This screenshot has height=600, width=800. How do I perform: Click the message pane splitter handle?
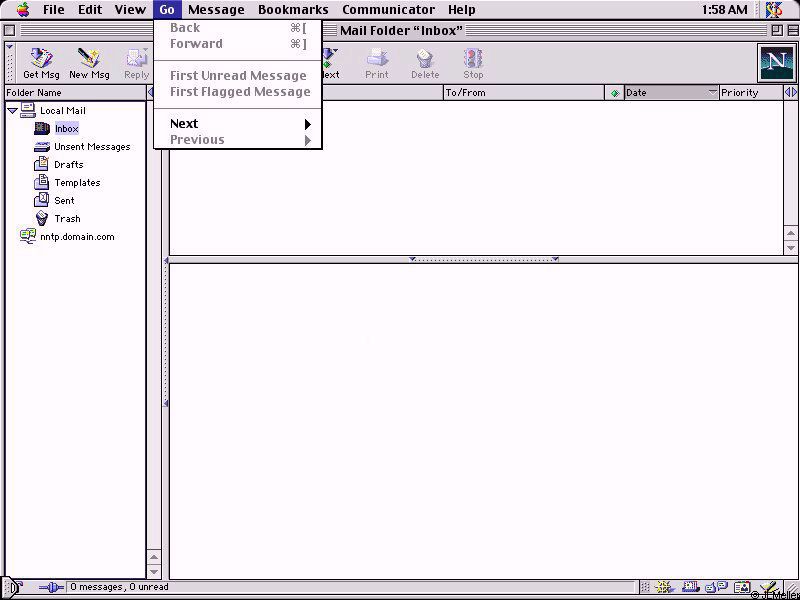coord(483,260)
